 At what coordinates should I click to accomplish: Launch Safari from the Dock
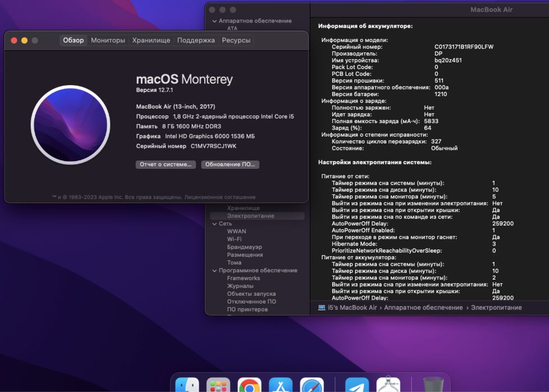(312, 385)
